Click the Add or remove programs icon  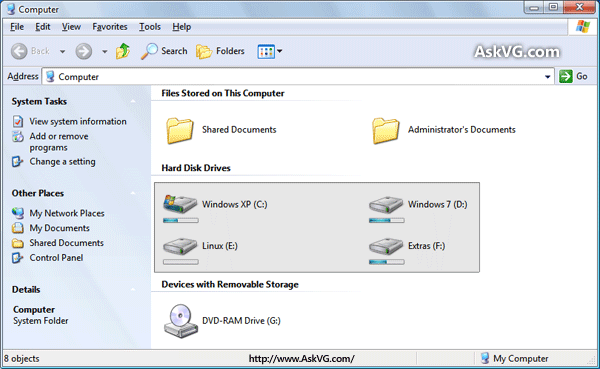tap(18, 136)
